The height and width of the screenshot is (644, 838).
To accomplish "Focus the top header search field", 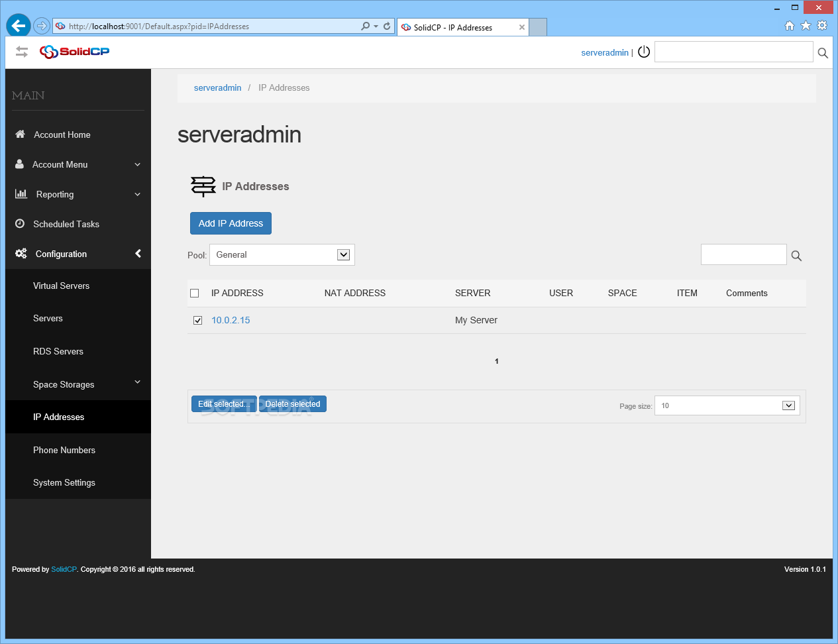I will click(733, 52).
